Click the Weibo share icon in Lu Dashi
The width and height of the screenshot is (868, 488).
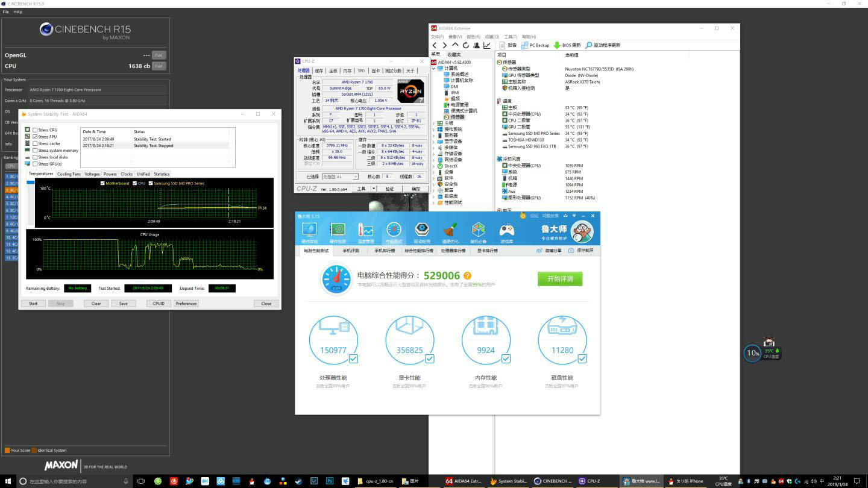click(539, 251)
